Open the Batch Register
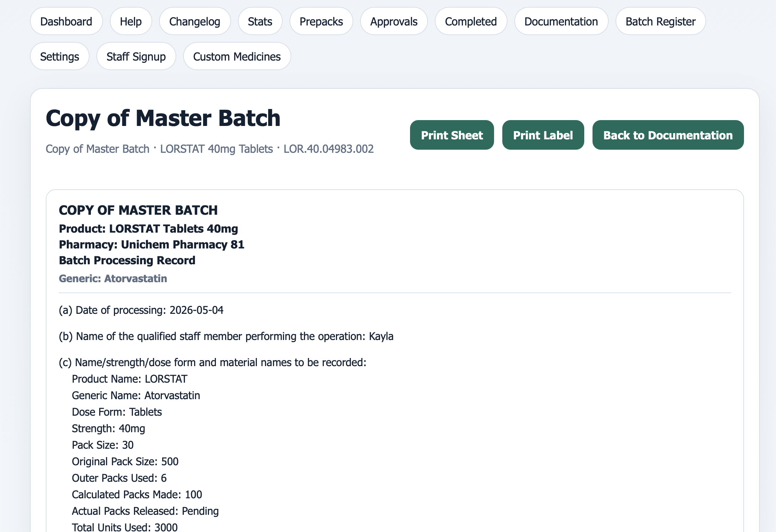Screen dimensions: 776x532 coord(661,21)
